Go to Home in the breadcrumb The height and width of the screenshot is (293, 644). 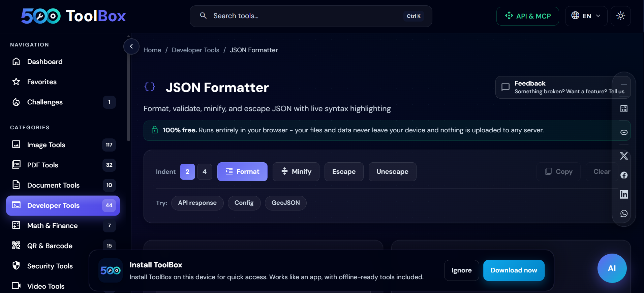[x=152, y=50]
